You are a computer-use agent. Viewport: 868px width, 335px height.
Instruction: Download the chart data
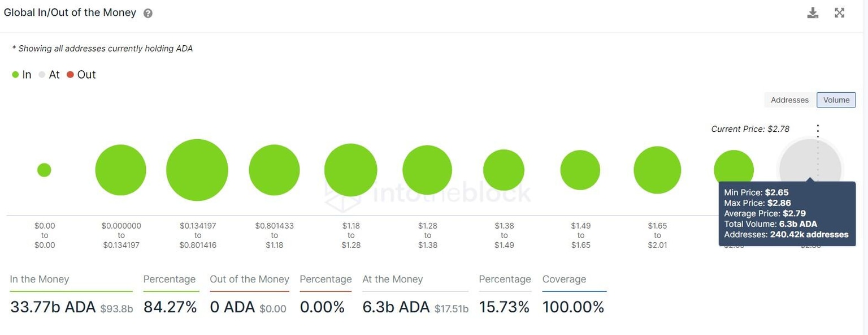[x=813, y=12]
